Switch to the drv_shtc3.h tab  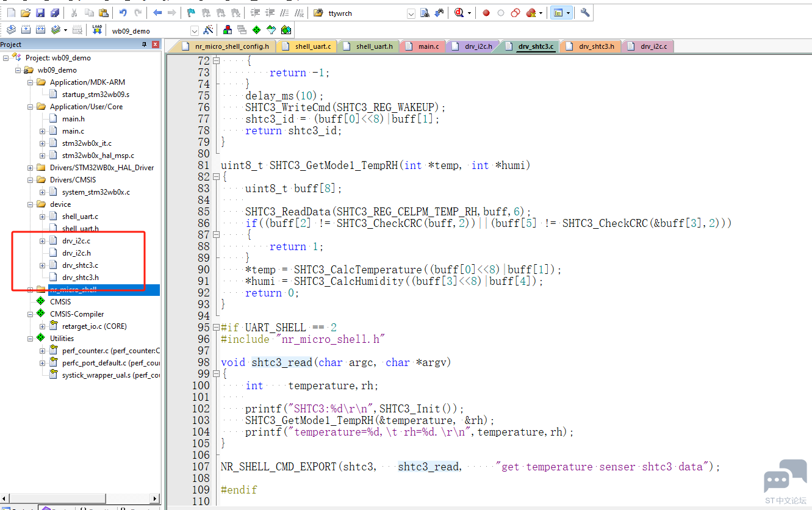click(591, 46)
